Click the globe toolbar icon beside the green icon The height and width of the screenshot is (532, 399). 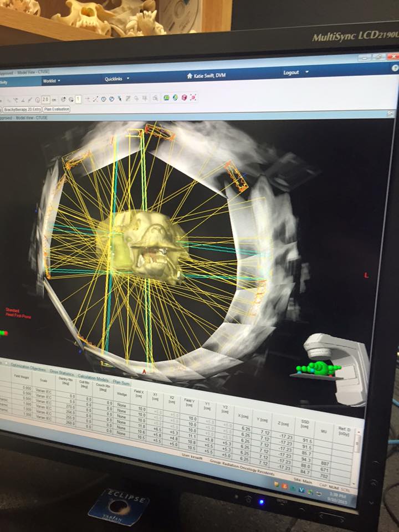coord(175,98)
